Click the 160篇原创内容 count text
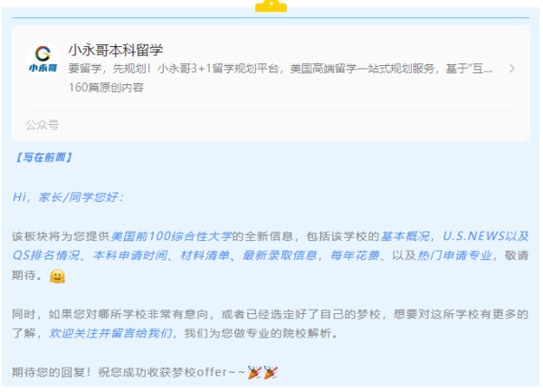 pos(106,87)
